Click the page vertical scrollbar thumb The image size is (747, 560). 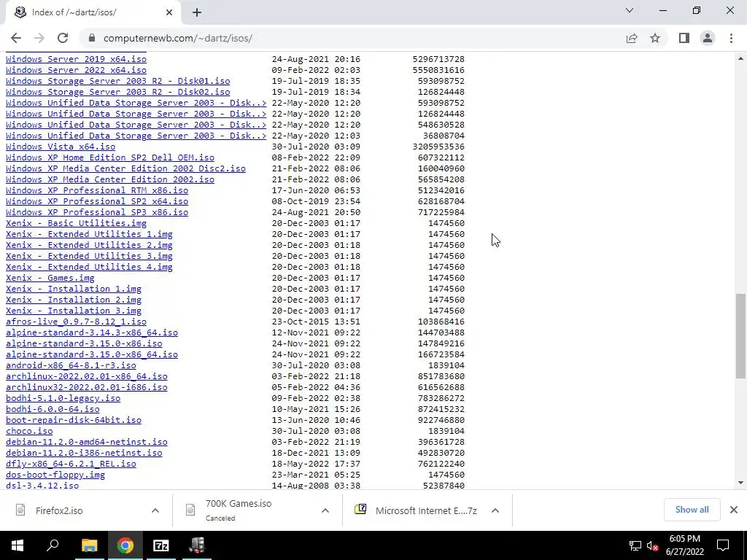pos(740,335)
